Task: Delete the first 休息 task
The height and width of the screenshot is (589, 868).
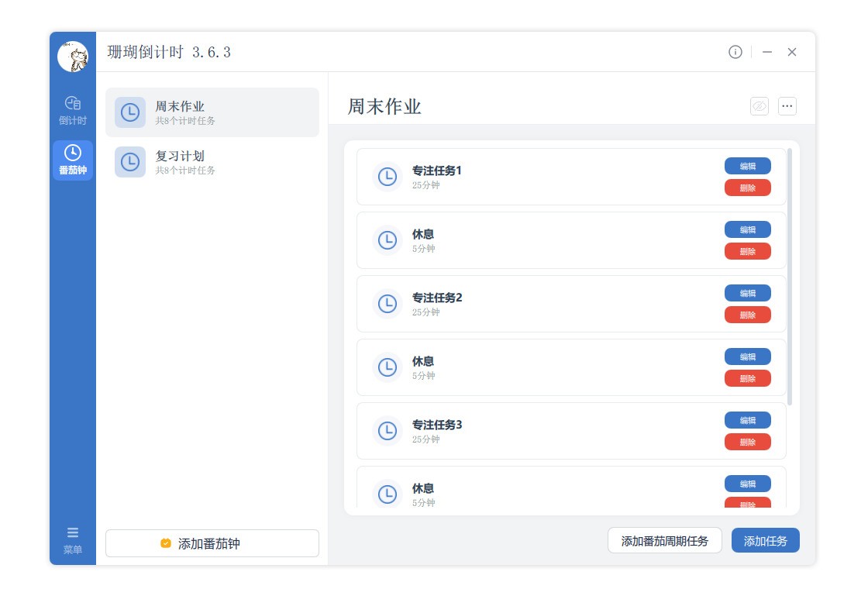Action: click(x=747, y=251)
